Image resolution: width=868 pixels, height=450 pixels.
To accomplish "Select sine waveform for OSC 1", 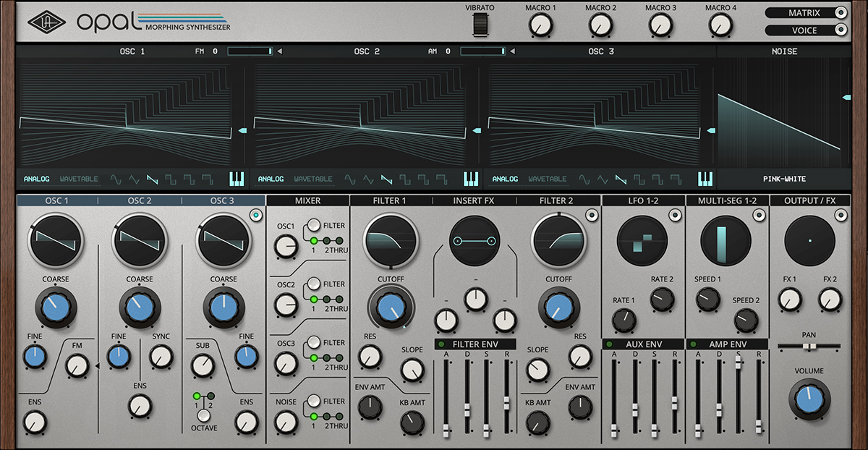I will 116,179.
